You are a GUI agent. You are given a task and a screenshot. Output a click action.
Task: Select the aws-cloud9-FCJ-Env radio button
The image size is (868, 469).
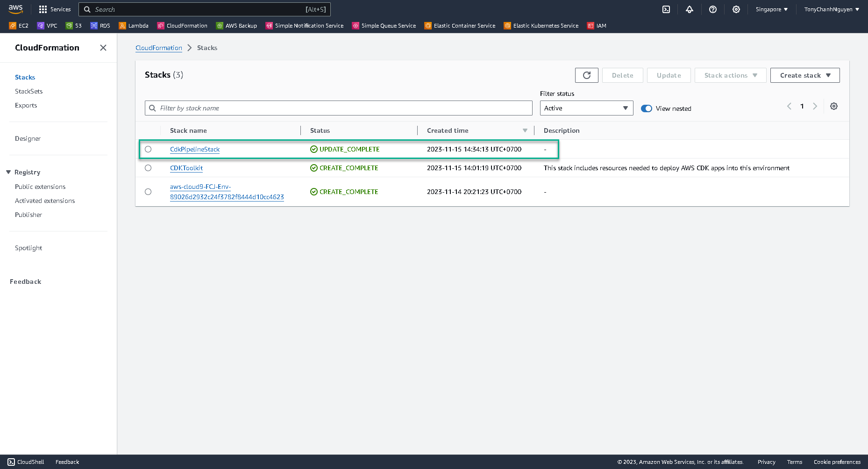coord(148,192)
